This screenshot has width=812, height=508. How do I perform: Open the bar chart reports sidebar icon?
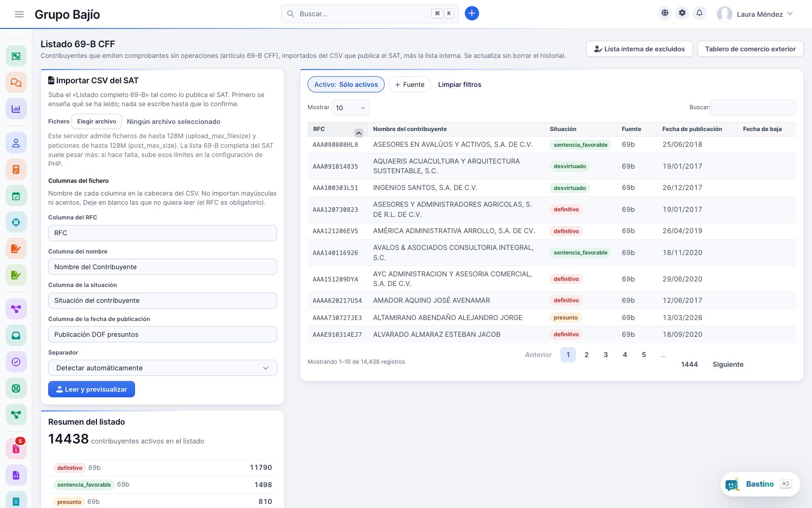16,109
